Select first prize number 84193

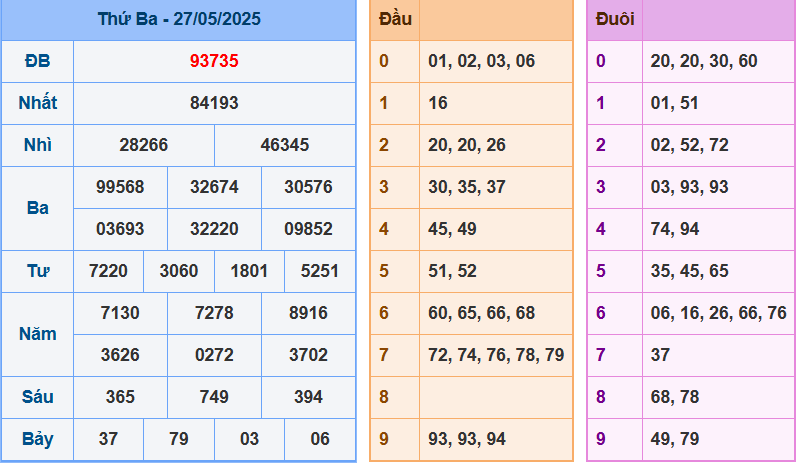point(214,103)
